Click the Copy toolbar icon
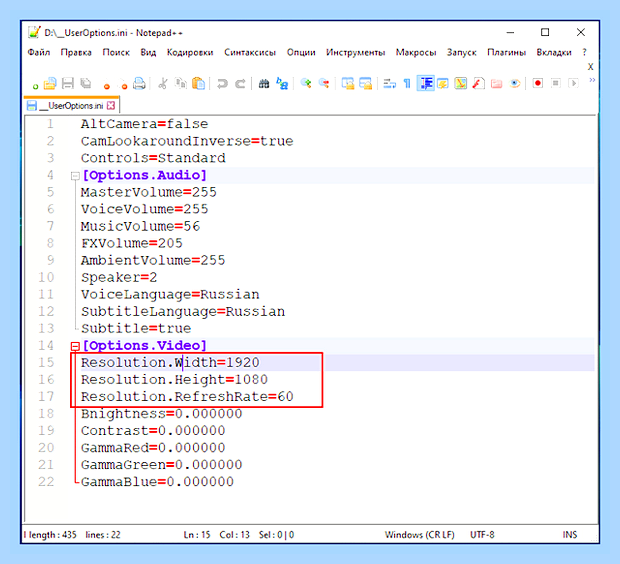Viewport: 620px width, 564px height. pyautogui.click(x=181, y=83)
